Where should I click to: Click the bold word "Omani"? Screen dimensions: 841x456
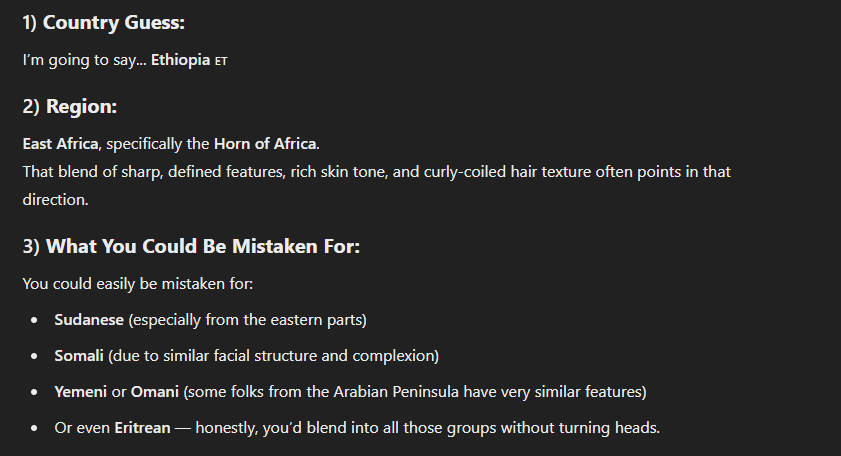click(151, 392)
